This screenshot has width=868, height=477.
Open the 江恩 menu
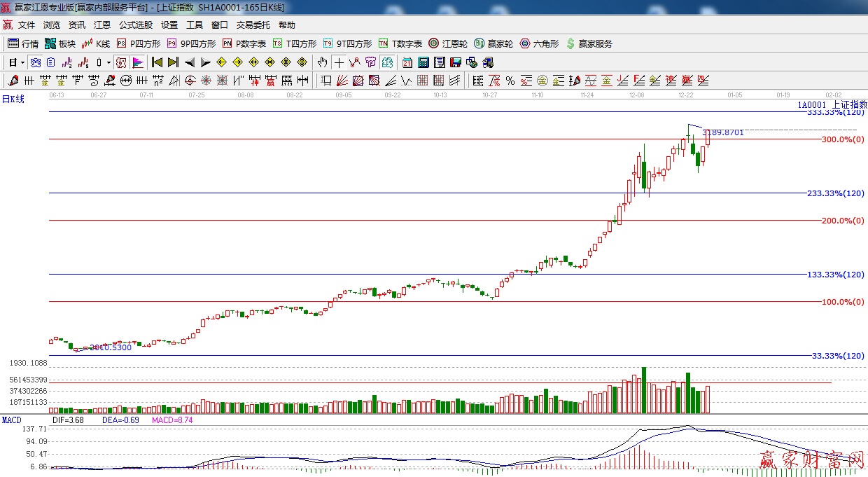click(x=102, y=25)
